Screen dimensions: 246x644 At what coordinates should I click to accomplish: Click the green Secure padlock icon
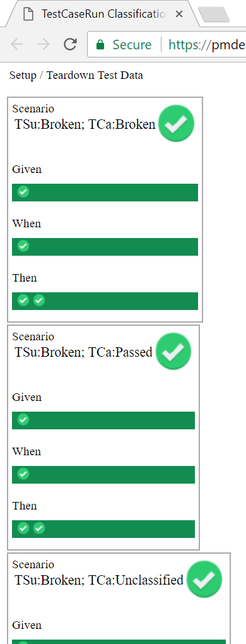[100, 45]
